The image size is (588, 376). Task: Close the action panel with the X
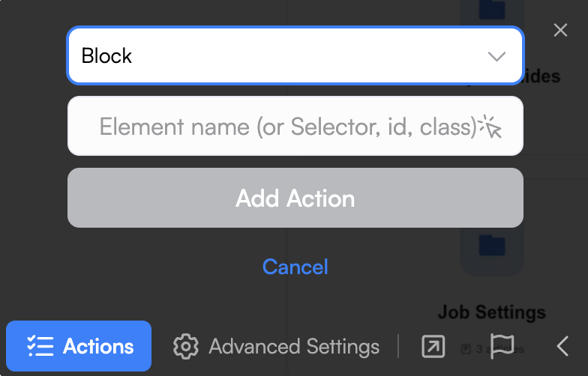click(560, 30)
